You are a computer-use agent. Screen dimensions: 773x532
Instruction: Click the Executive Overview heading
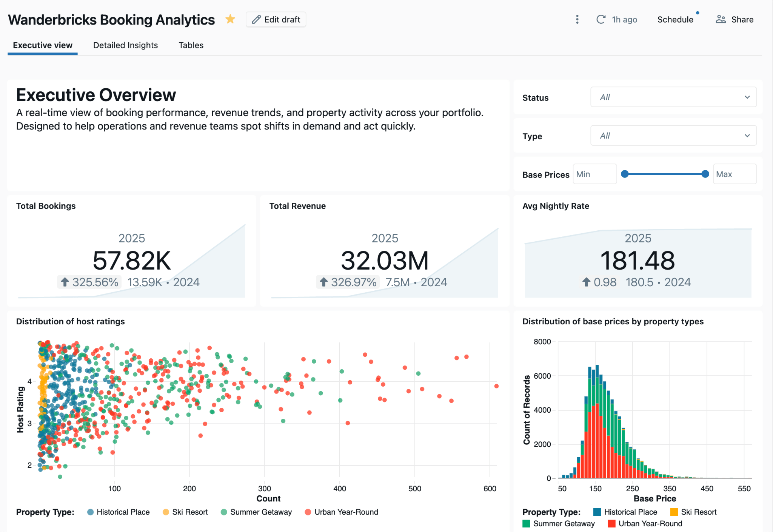coord(96,95)
